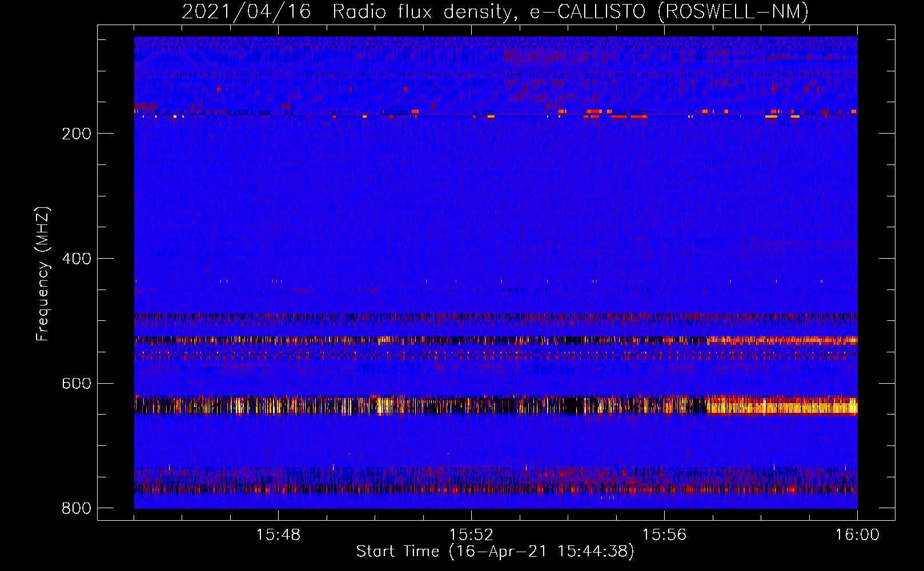Click the 'Frequency (MHZ)' axis label
Image resolution: width=924 pixels, height=571 pixels.
[42, 274]
